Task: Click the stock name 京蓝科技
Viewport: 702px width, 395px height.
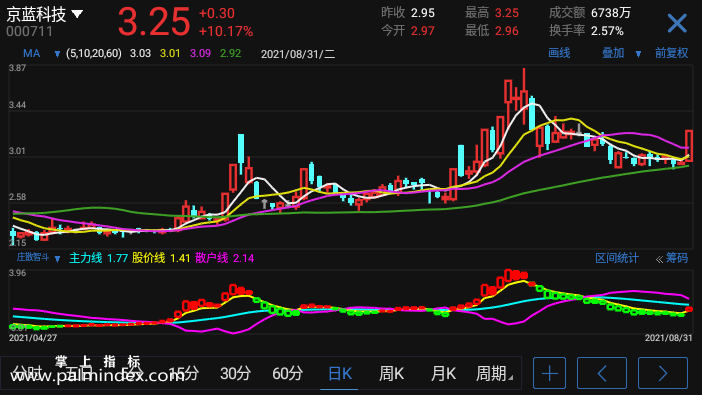Action: click(x=36, y=14)
